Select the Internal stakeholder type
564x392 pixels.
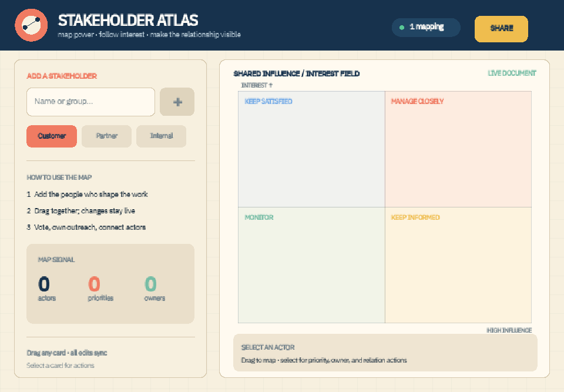click(x=161, y=136)
